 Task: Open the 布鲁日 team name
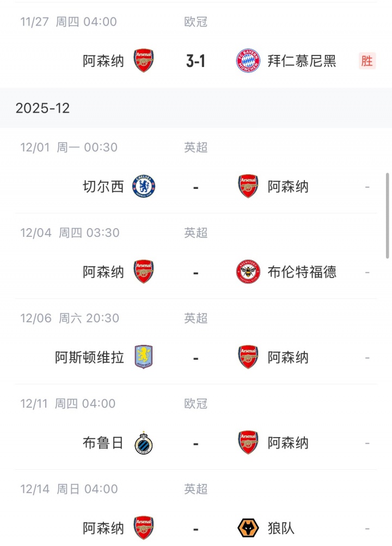(x=103, y=443)
